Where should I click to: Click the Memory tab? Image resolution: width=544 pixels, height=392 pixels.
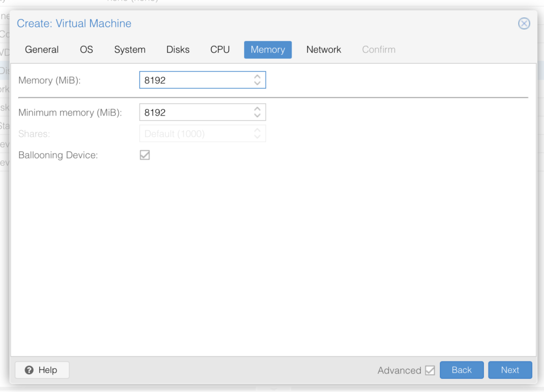tap(267, 50)
